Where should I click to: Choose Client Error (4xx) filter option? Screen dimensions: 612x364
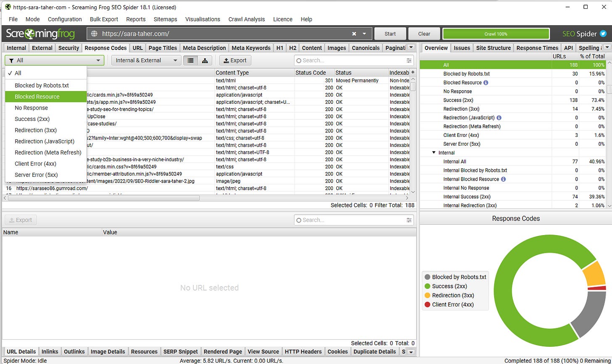pyautogui.click(x=46, y=164)
